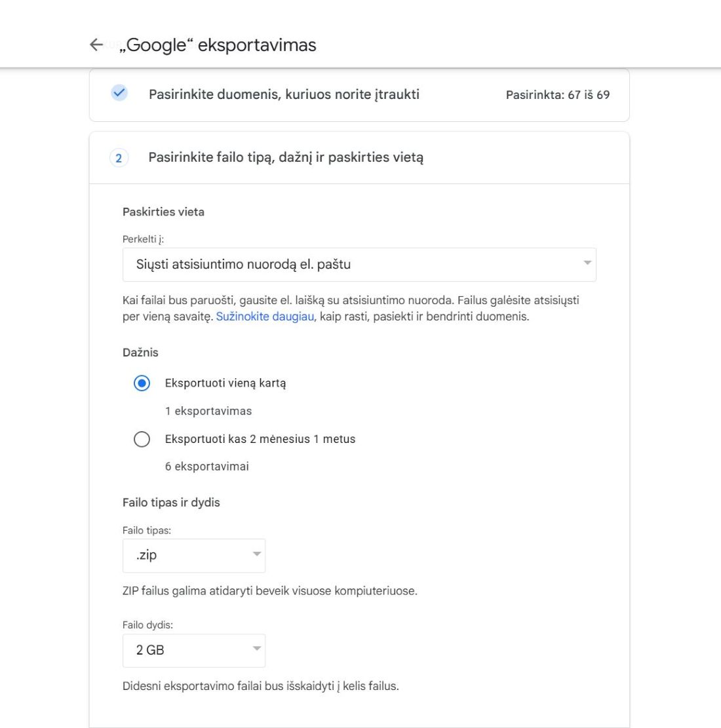Expand the Pasirinkite duomenis step header
This screenshot has height=728, width=721.
[x=359, y=95]
